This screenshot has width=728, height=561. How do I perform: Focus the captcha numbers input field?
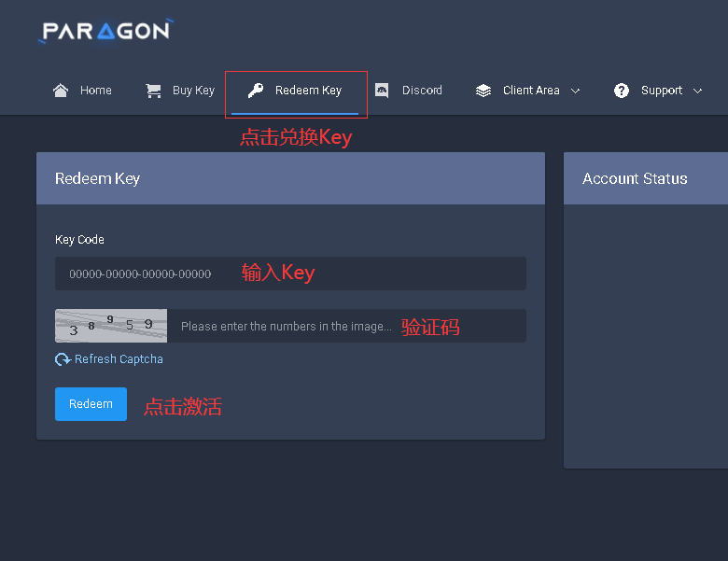346,326
